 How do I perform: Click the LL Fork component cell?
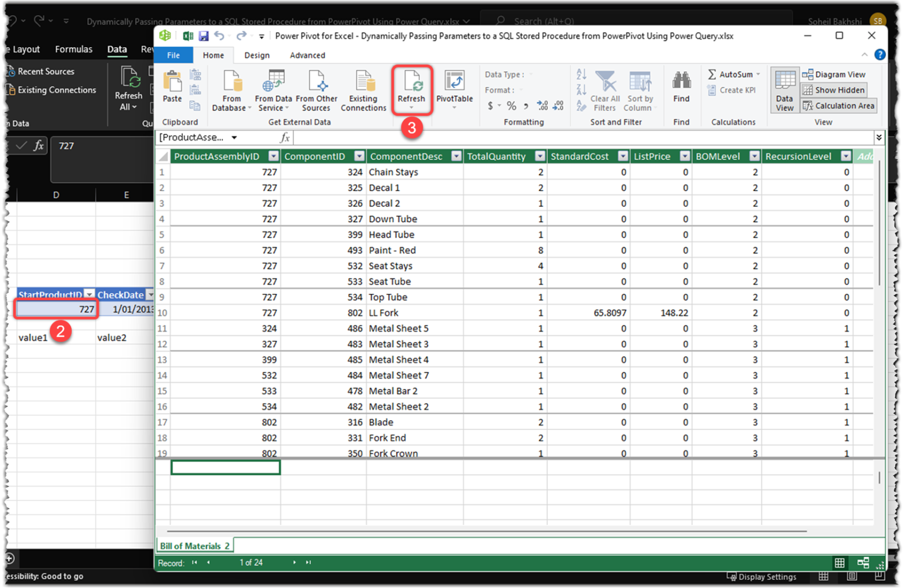point(415,313)
